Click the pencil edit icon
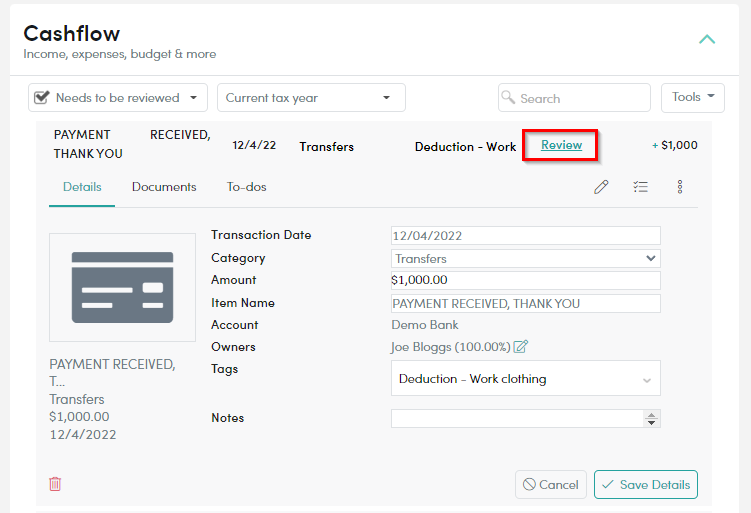751x513 pixels. coord(601,187)
